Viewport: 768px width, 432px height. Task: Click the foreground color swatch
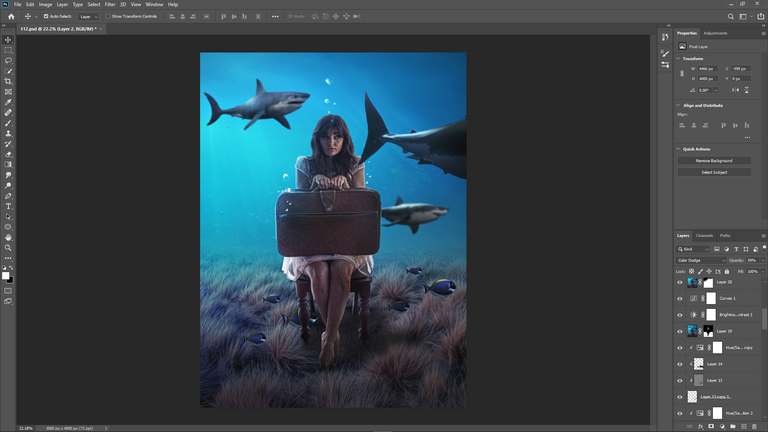(5, 276)
